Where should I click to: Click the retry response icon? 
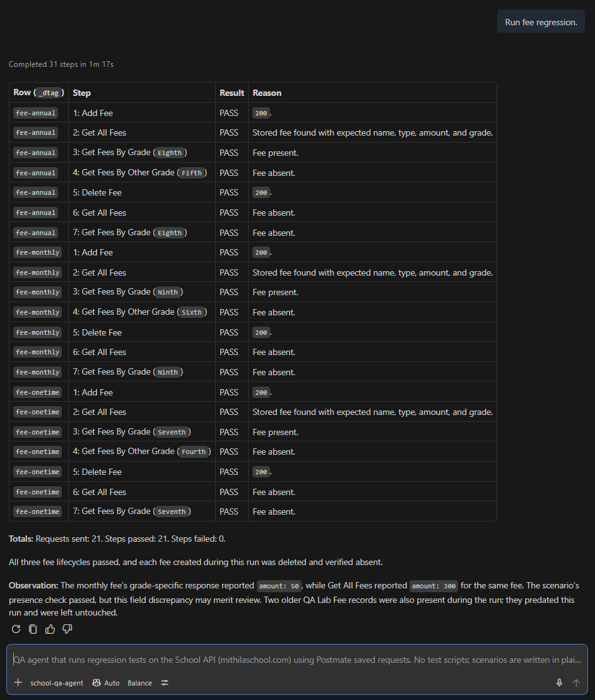pyautogui.click(x=16, y=629)
